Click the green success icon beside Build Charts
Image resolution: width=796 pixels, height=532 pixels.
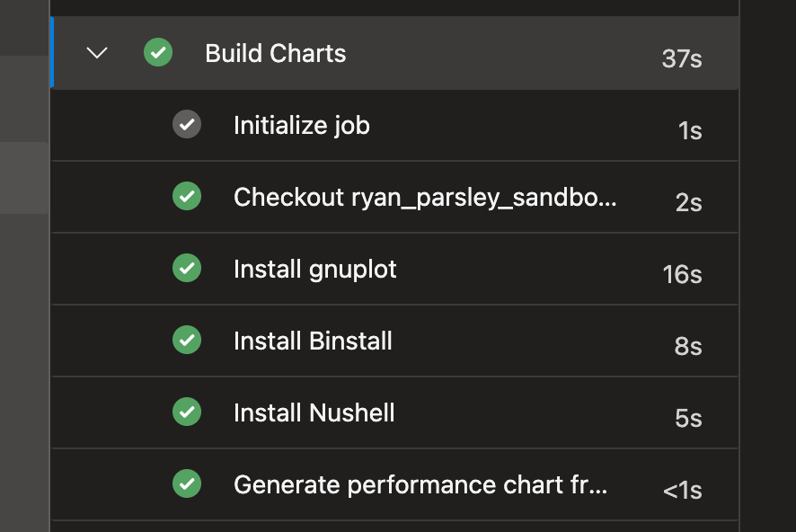pyautogui.click(x=158, y=53)
